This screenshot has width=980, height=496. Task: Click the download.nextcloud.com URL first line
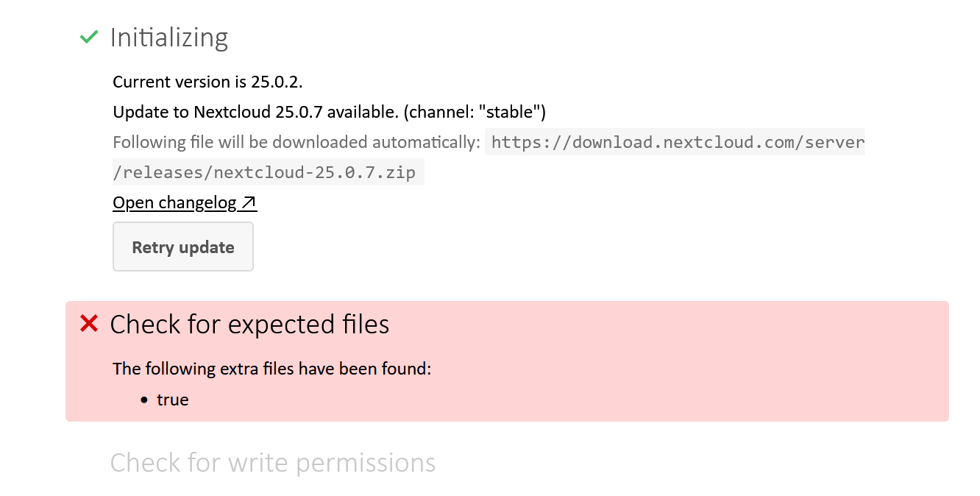point(677,142)
